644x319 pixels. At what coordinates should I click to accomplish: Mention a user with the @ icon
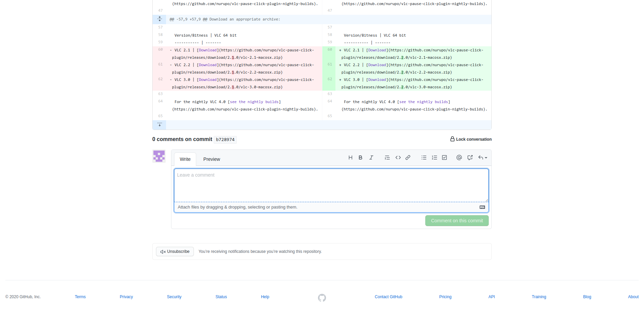(459, 157)
